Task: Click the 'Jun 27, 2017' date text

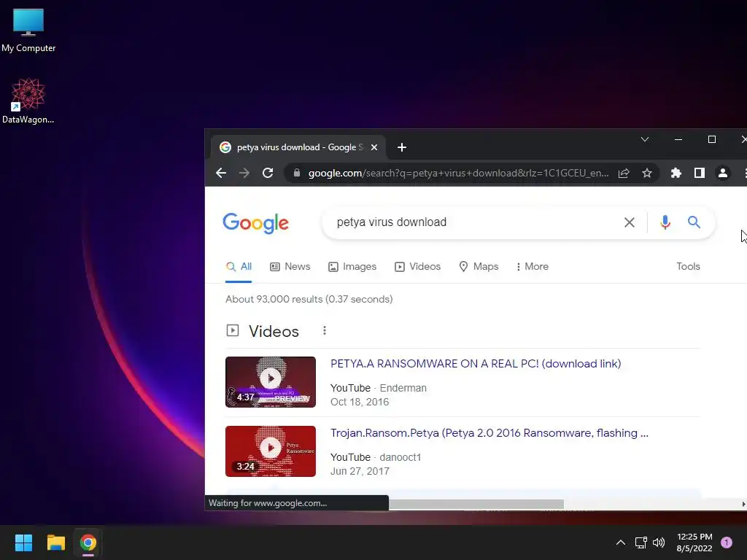Action: (x=360, y=471)
